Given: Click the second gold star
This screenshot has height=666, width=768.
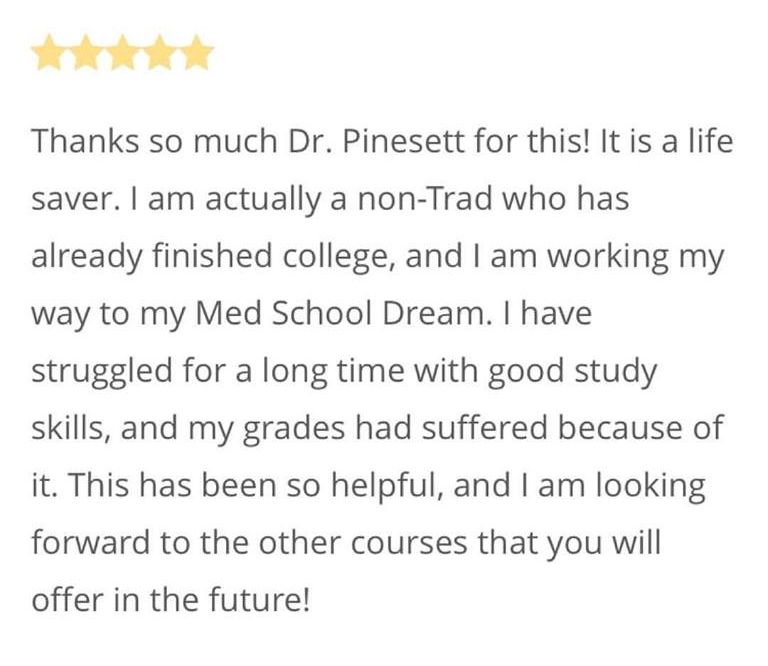Looking at the screenshot, I should [85, 52].
